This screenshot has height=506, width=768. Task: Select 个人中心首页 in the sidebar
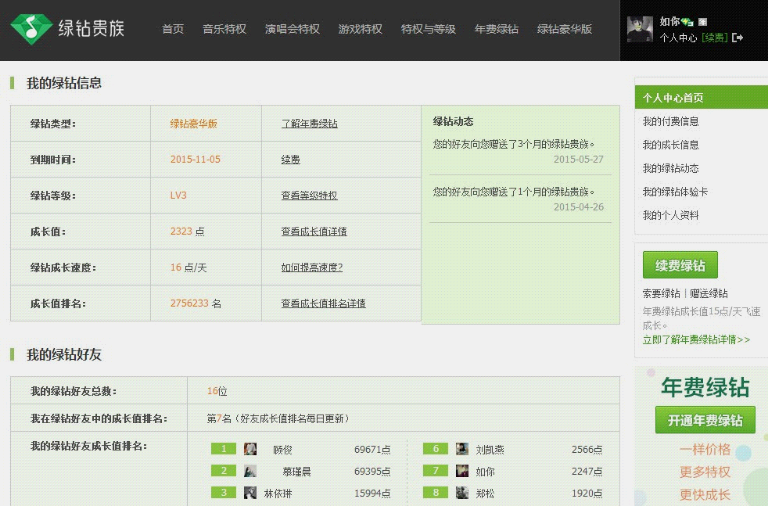(x=701, y=97)
